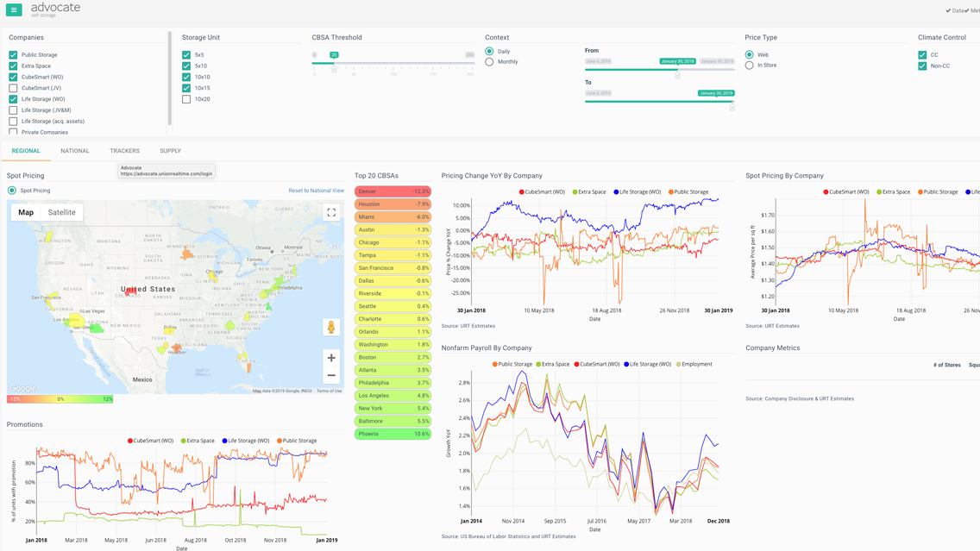Uncheck CC climate control
This screenshot has height=551, width=980.
(922, 55)
